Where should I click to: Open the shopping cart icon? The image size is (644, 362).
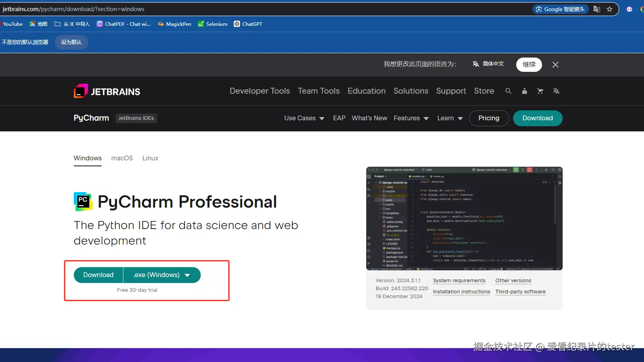[540, 91]
